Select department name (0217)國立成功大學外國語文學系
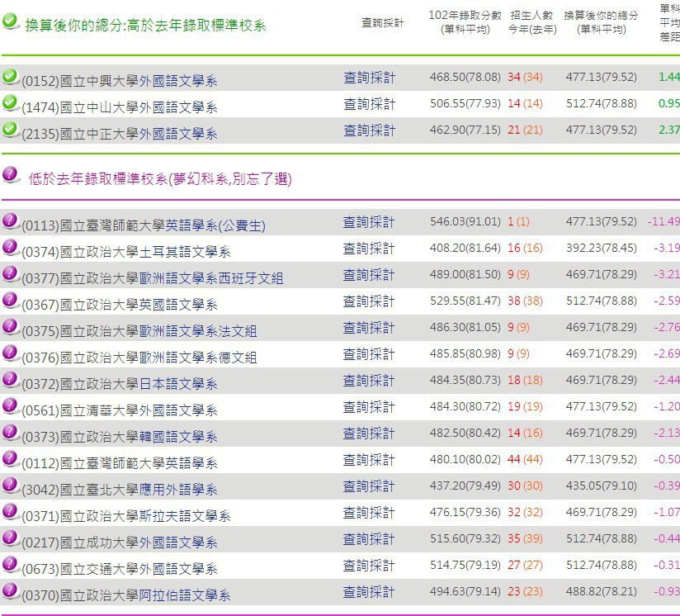 click(x=120, y=543)
